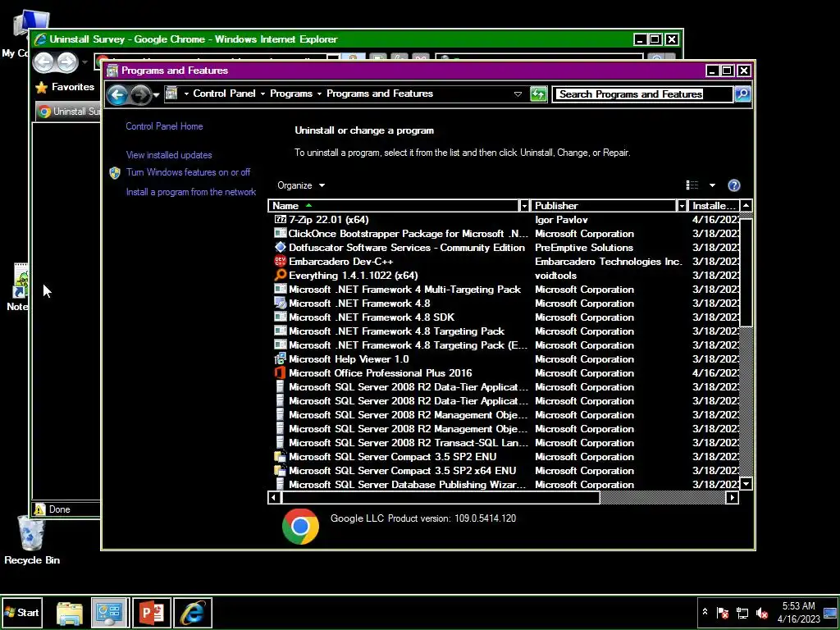Select Microsoft .NET Framework 4 Multi-Targeting Pack
Image resolution: width=840 pixels, height=630 pixels.
(504, 290)
